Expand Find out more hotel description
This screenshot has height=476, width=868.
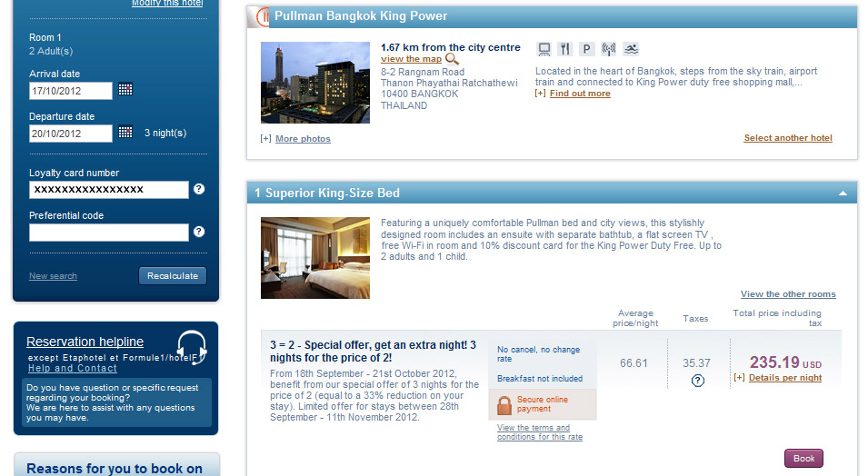coord(580,93)
